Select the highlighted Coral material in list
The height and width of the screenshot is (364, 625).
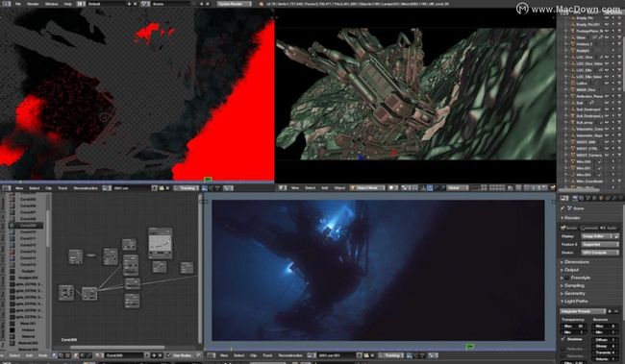[x=26, y=225]
